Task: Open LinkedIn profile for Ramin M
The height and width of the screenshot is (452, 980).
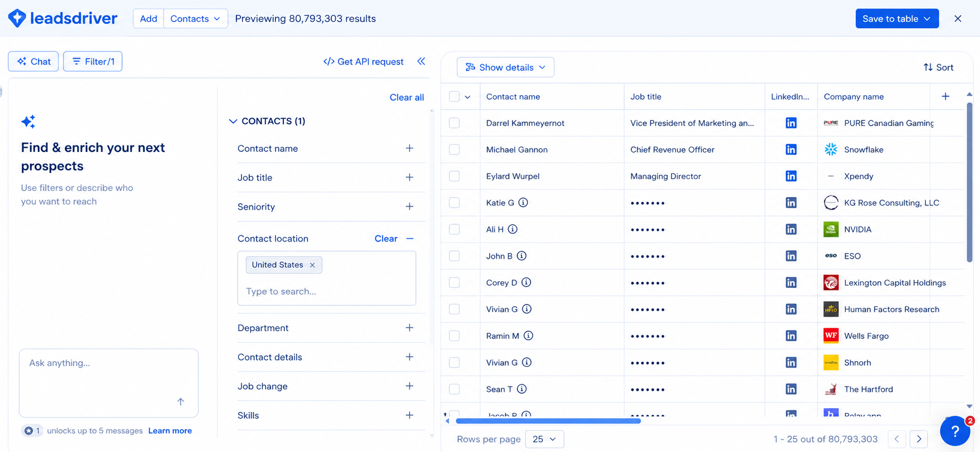Action: pyautogui.click(x=791, y=336)
